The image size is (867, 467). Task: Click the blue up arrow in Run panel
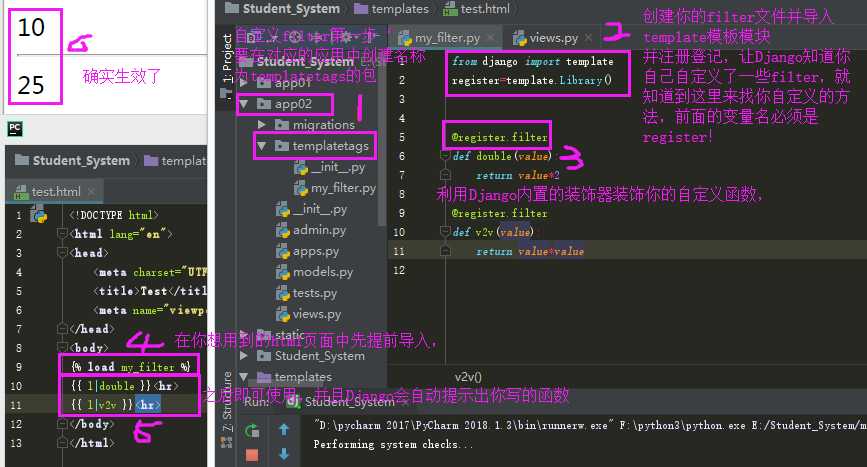tap(284, 429)
